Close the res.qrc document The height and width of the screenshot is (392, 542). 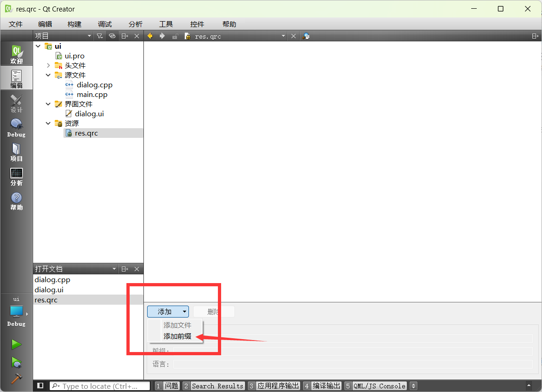coord(293,36)
